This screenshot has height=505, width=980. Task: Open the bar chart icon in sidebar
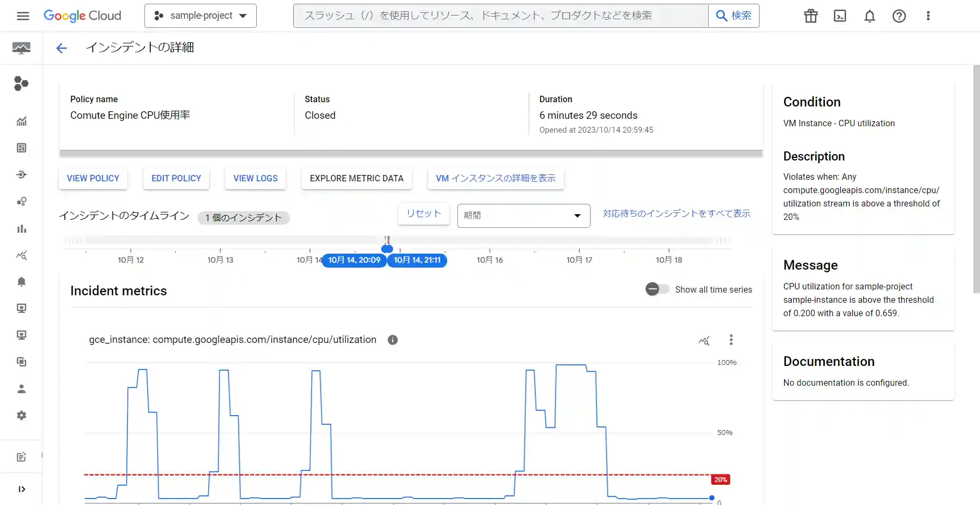coord(21,228)
